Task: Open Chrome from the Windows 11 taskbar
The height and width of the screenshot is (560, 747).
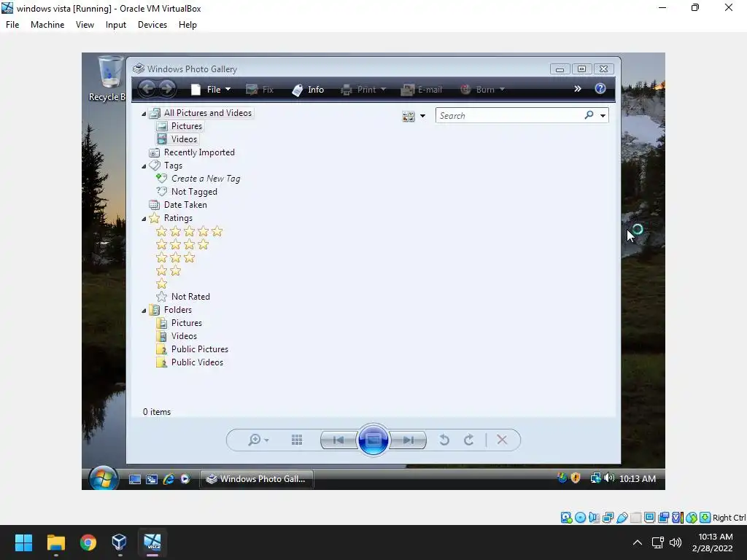Action: (88, 542)
